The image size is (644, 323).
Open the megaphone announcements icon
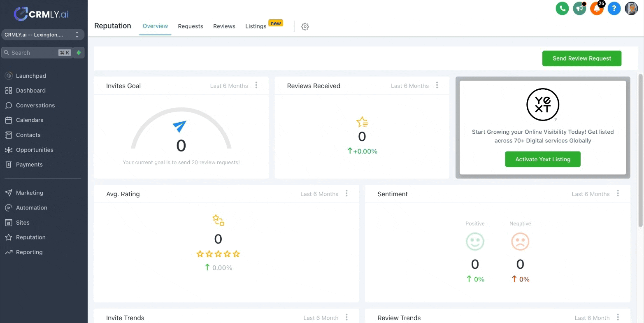tap(579, 8)
